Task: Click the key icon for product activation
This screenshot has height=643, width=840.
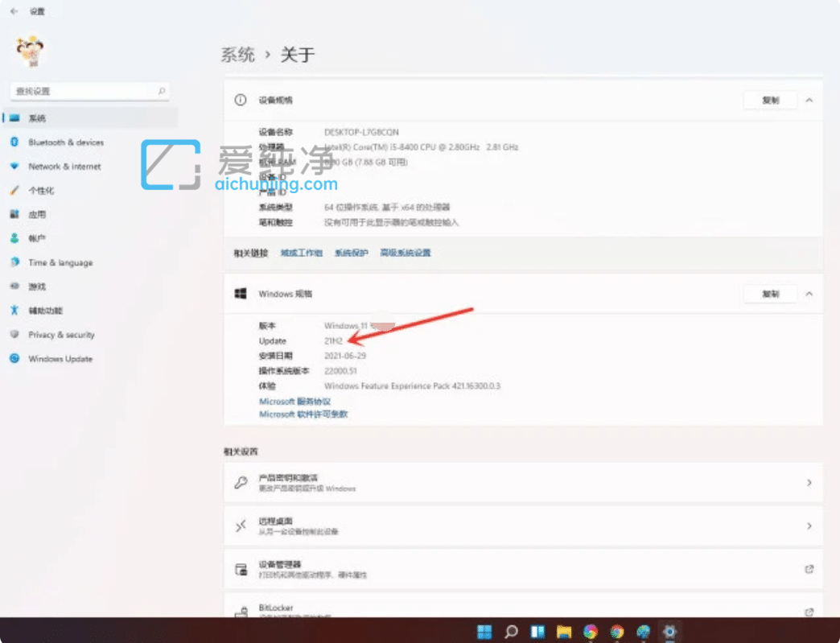Action: click(x=241, y=483)
